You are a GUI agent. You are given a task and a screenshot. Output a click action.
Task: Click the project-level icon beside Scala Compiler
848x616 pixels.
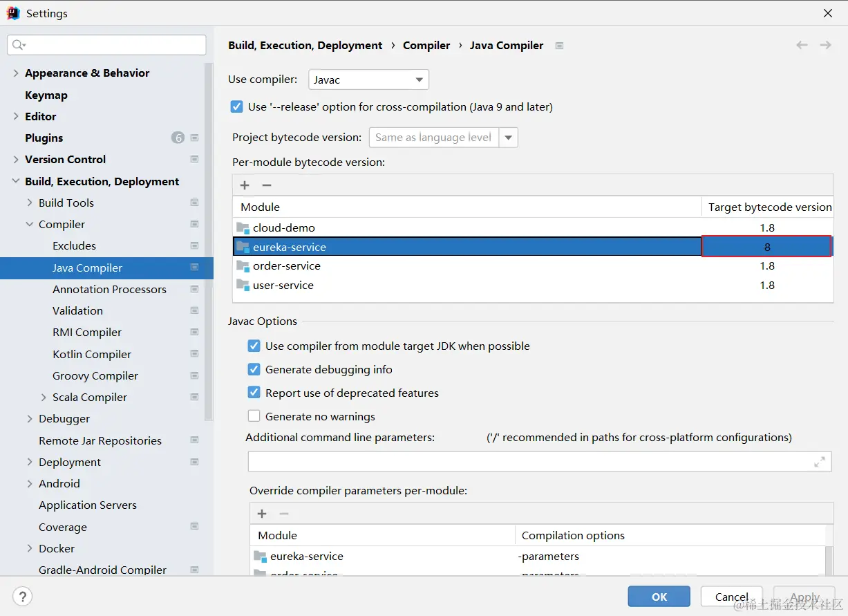pos(194,397)
